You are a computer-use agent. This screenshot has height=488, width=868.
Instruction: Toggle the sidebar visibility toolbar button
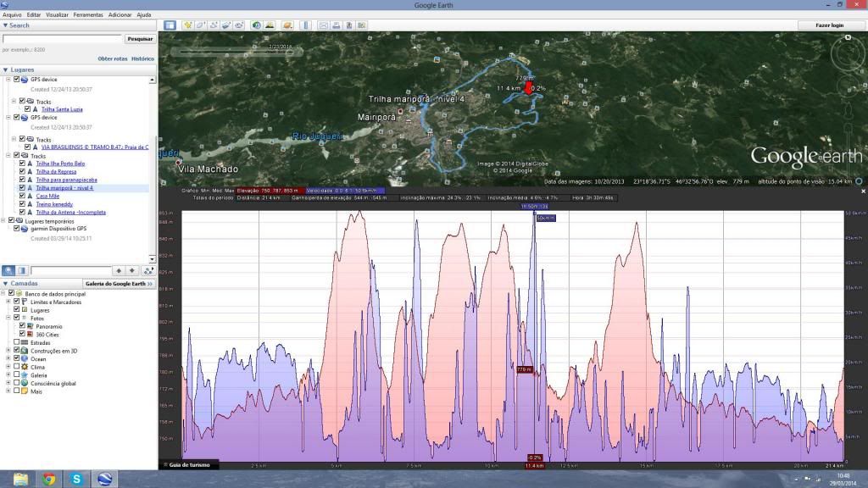coord(170,25)
